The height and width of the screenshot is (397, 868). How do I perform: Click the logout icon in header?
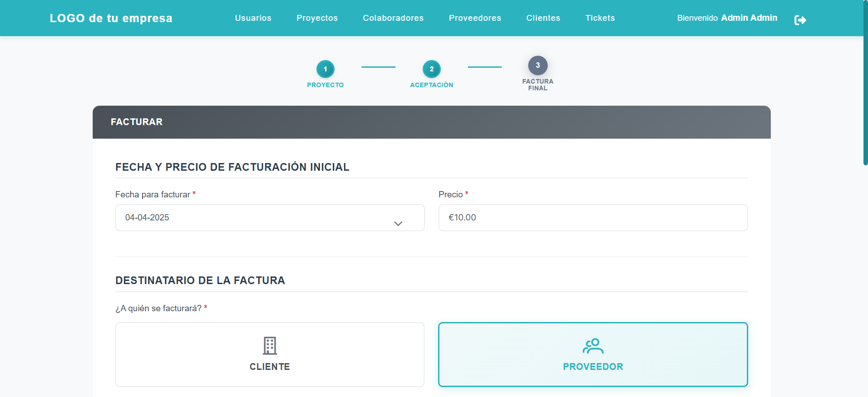800,20
